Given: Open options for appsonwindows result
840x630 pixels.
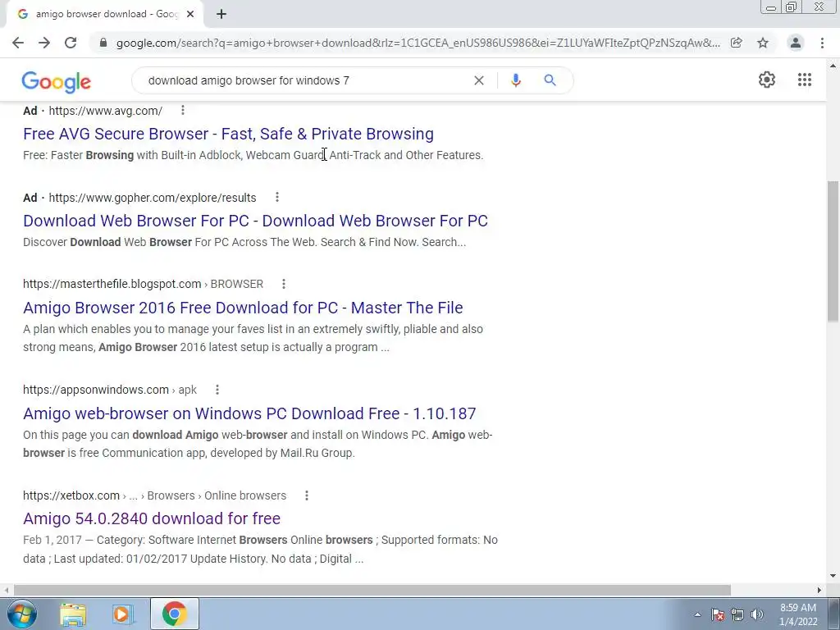Looking at the screenshot, I should point(217,390).
